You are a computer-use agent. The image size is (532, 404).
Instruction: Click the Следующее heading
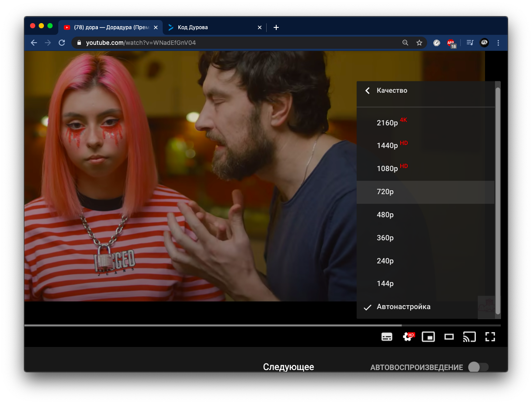288,367
